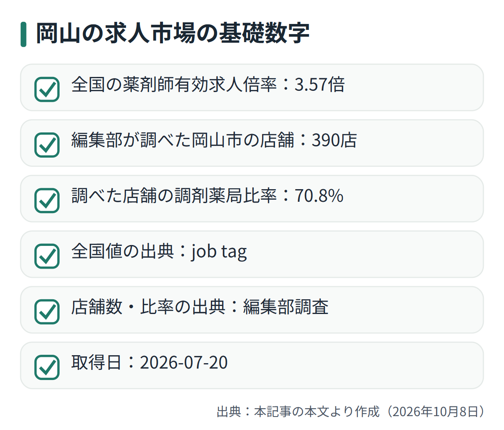This screenshot has height=430, width=504.
Task: Select row text 調べた店舗の調剤薬局比率：70.8%
Action: point(207,195)
